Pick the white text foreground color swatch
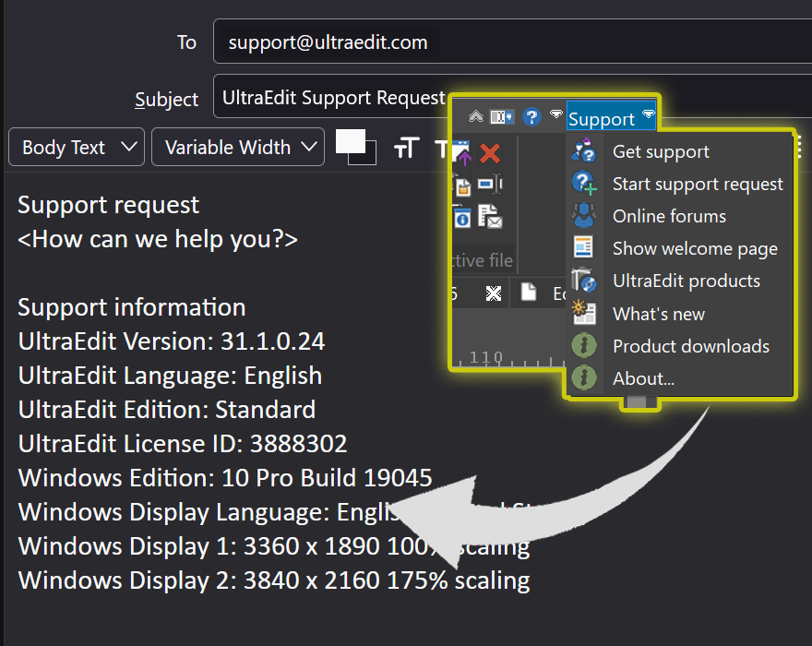 coord(350,141)
